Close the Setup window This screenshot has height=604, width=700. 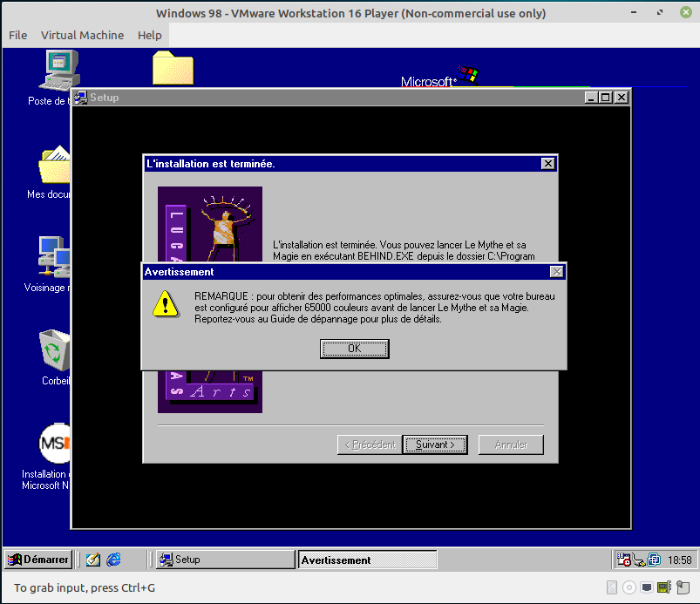[x=622, y=98]
